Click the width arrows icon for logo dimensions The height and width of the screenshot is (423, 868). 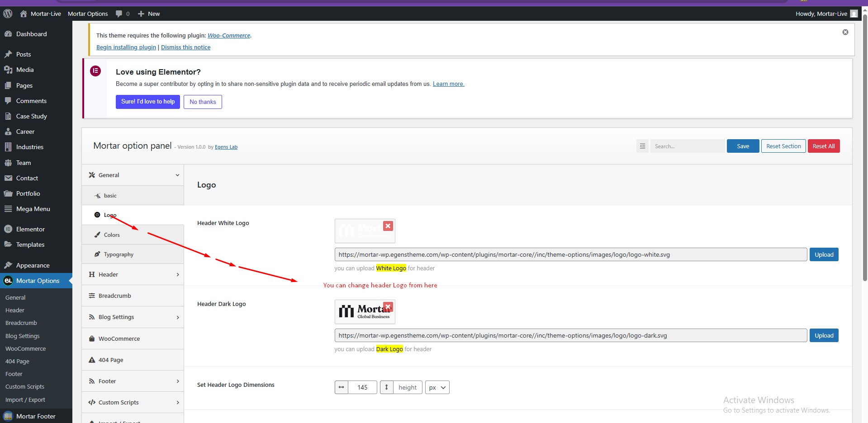click(x=342, y=387)
